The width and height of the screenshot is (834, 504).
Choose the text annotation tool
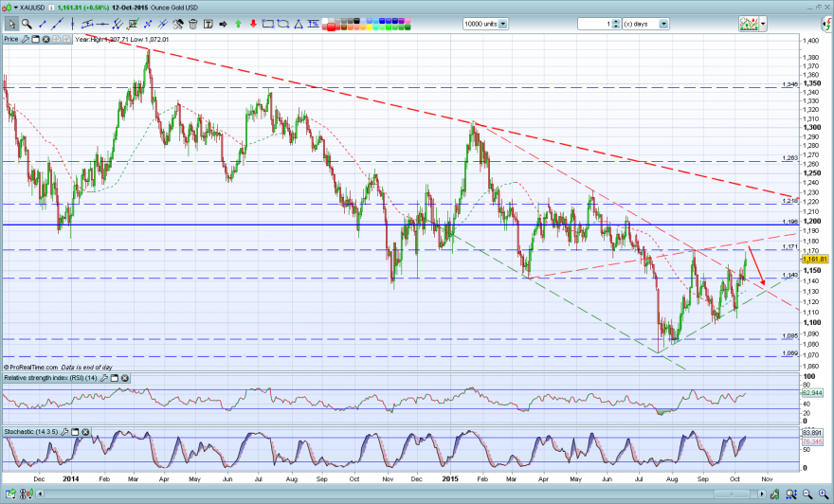[x=208, y=24]
